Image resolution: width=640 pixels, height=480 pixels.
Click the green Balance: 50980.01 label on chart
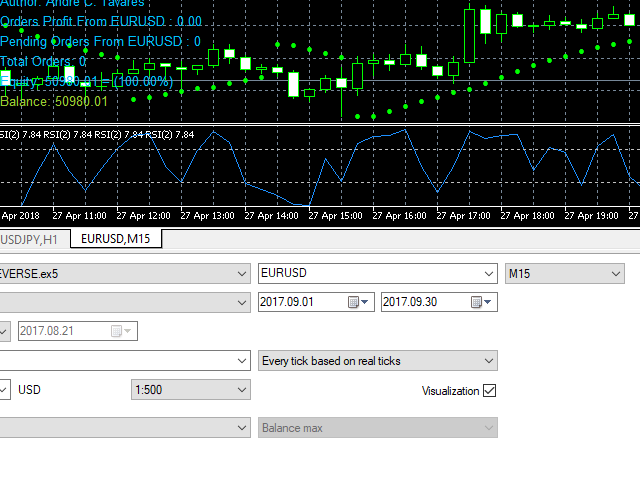pyautogui.click(x=54, y=100)
